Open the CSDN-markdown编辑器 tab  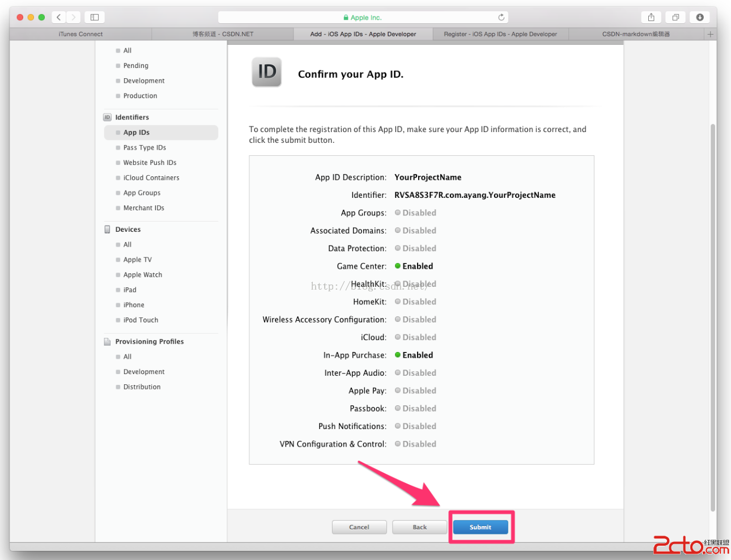pyautogui.click(x=636, y=34)
